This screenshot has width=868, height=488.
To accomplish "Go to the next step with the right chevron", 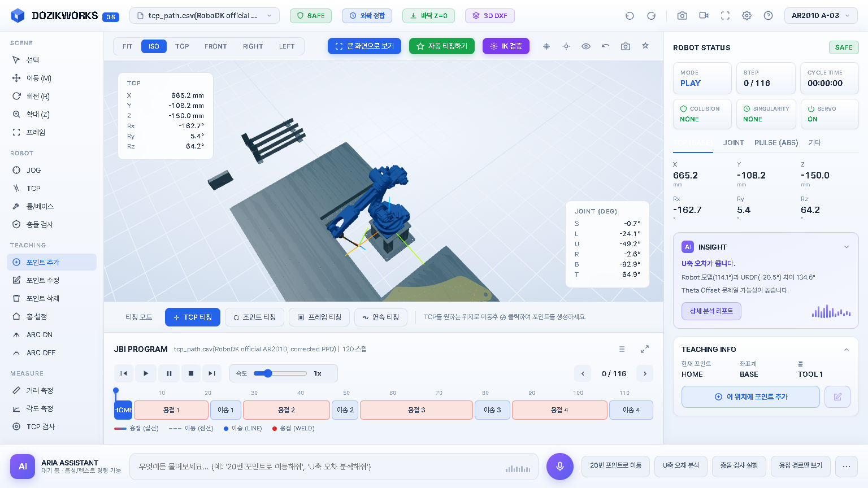I will [645, 373].
